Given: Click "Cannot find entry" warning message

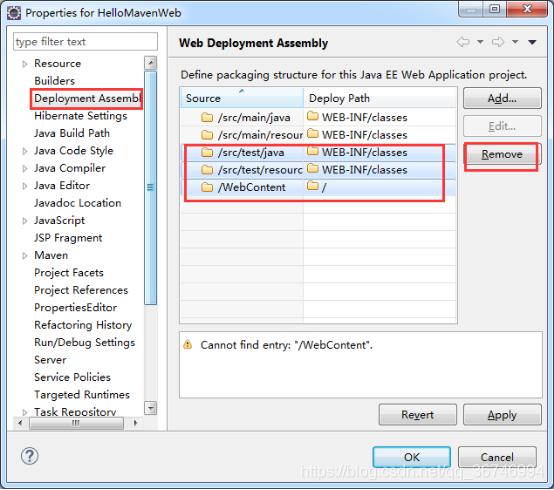Looking at the screenshot, I should point(287,345).
